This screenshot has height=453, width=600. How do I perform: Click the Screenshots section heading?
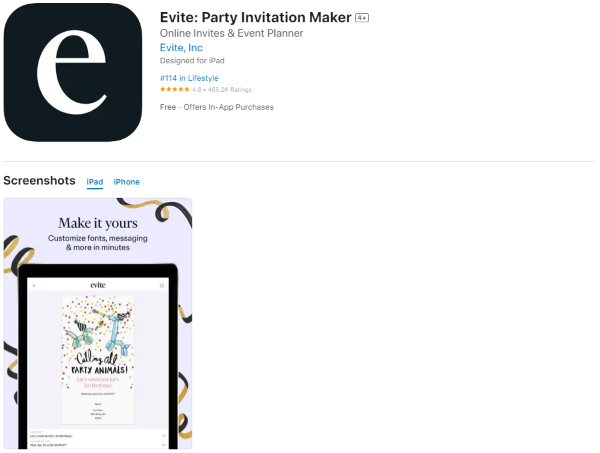coord(39,181)
